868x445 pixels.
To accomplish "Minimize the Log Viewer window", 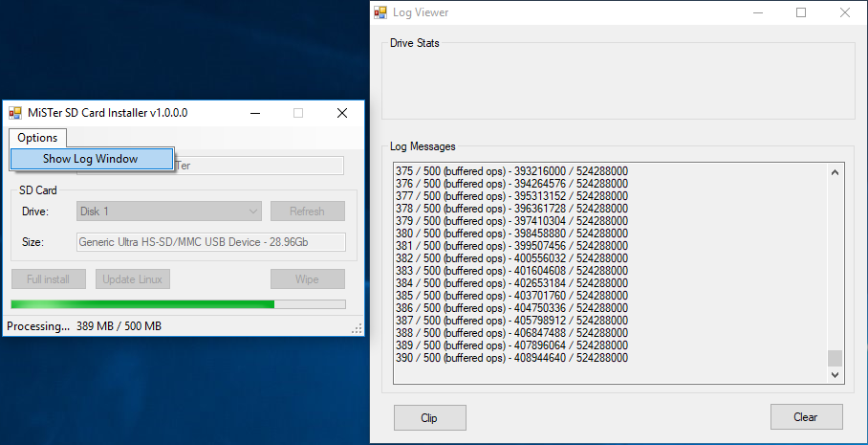I will click(x=757, y=13).
